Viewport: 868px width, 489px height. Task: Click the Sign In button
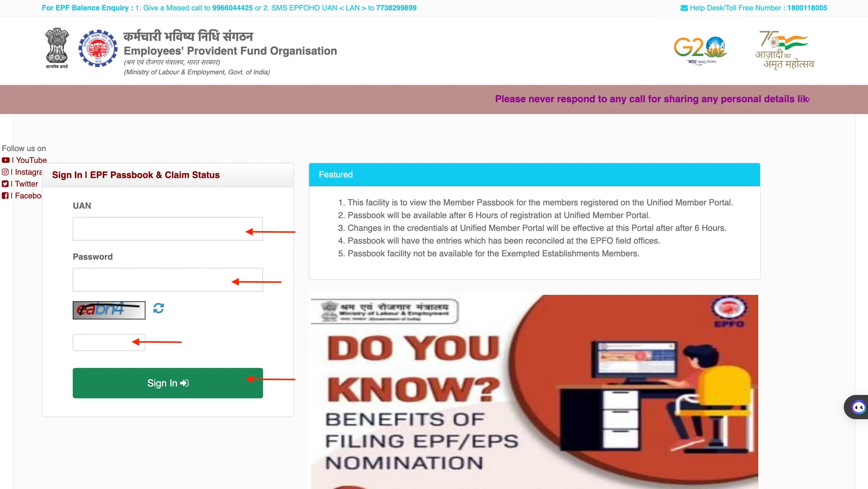point(168,383)
